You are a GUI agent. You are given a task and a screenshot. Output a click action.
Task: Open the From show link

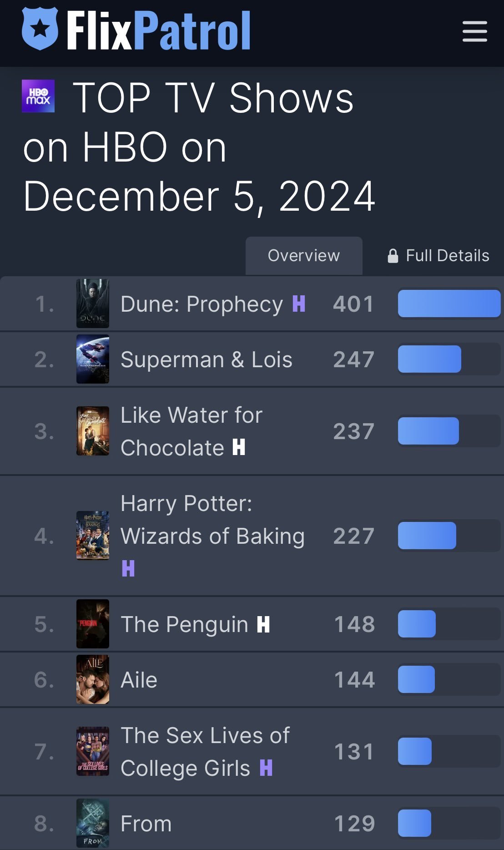146,824
